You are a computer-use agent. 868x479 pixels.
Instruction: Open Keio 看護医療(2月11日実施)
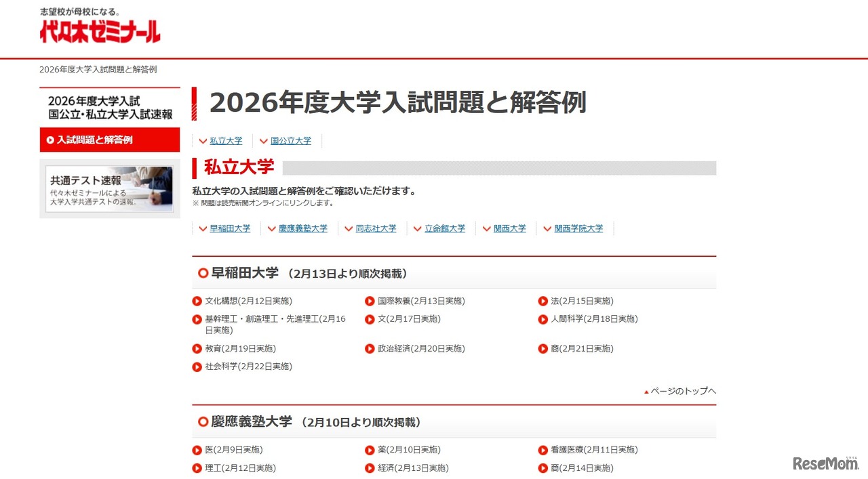(594, 450)
